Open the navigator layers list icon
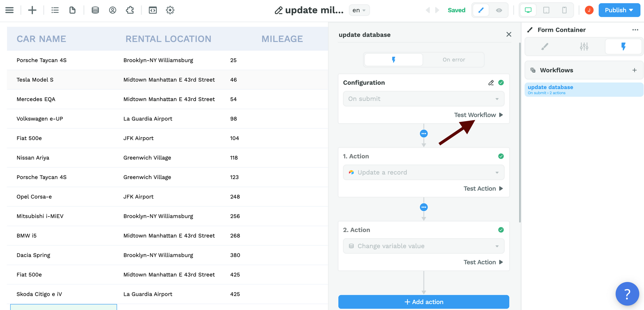Screen dimensions: 644x310 tap(55, 10)
